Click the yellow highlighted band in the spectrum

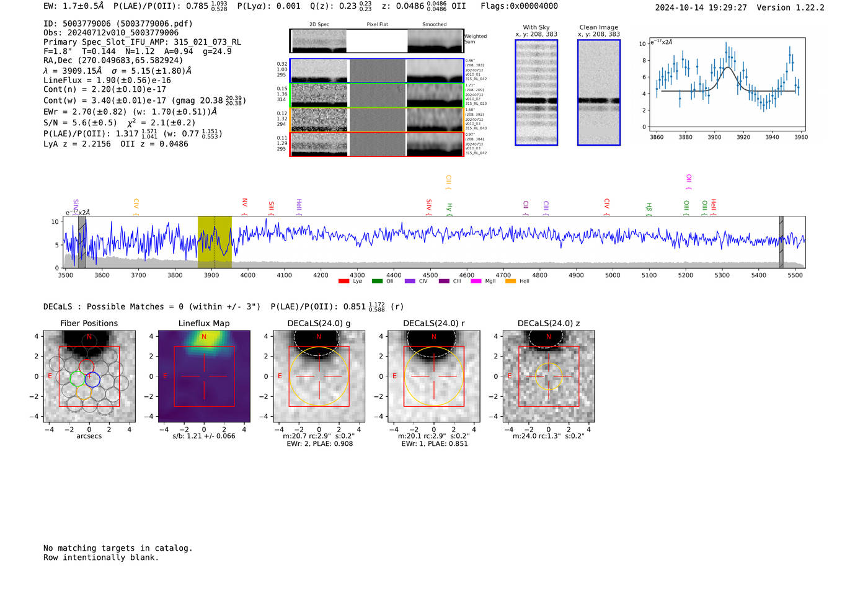215,242
